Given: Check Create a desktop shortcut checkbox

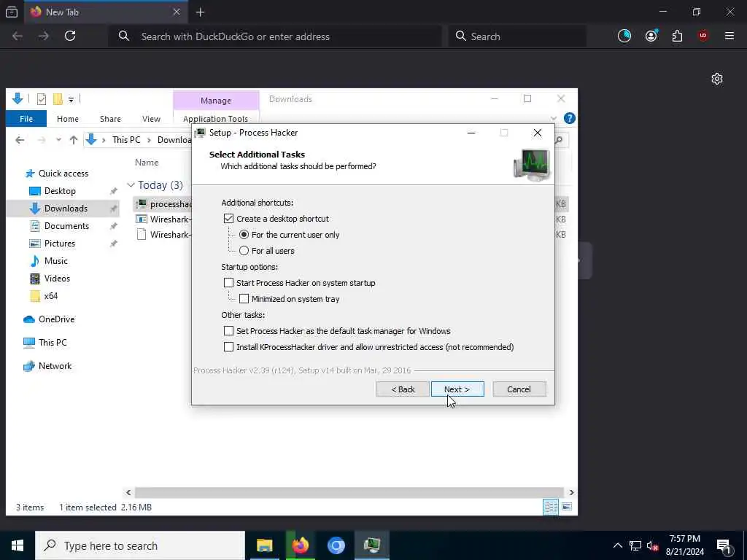Looking at the screenshot, I should (x=228, y=219).
